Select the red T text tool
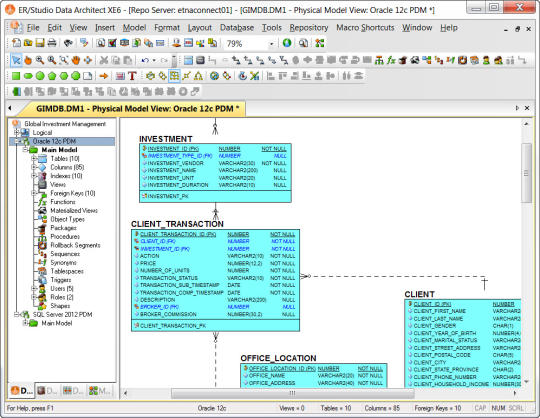This screenshot has height=418, width=540. (x=132, y=76)
